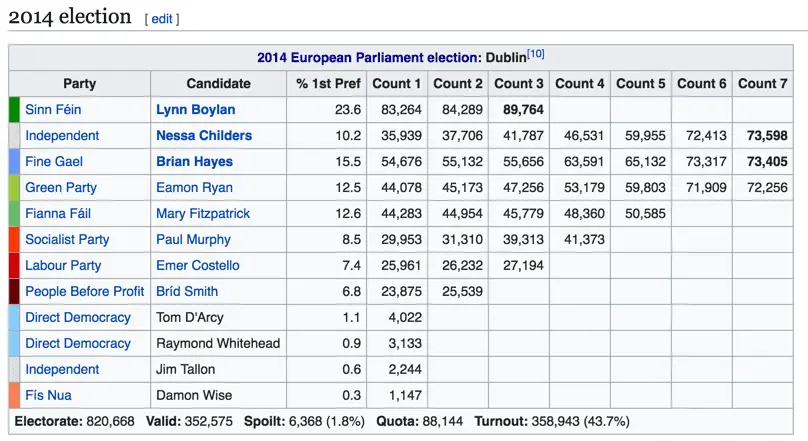Click the Eamon Ryan link
Viewport: 808px width, 441px height.
tap(194, 187)
